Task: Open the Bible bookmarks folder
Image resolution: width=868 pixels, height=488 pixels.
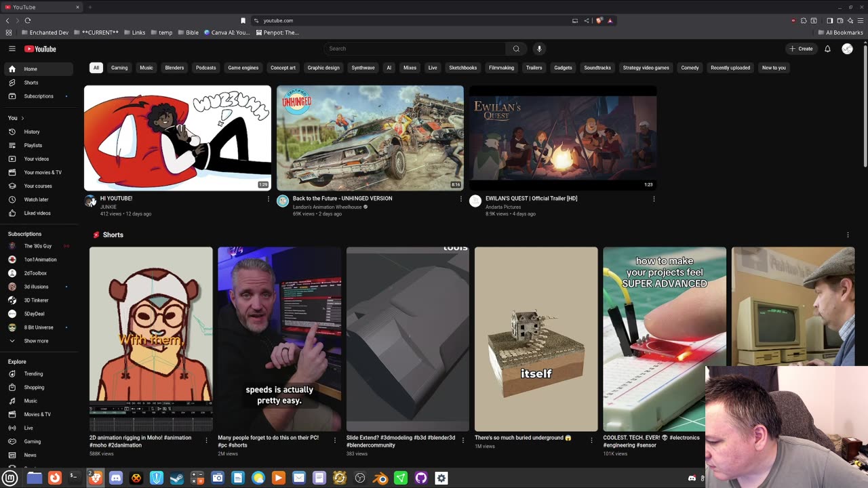Action: click(188, 33)
